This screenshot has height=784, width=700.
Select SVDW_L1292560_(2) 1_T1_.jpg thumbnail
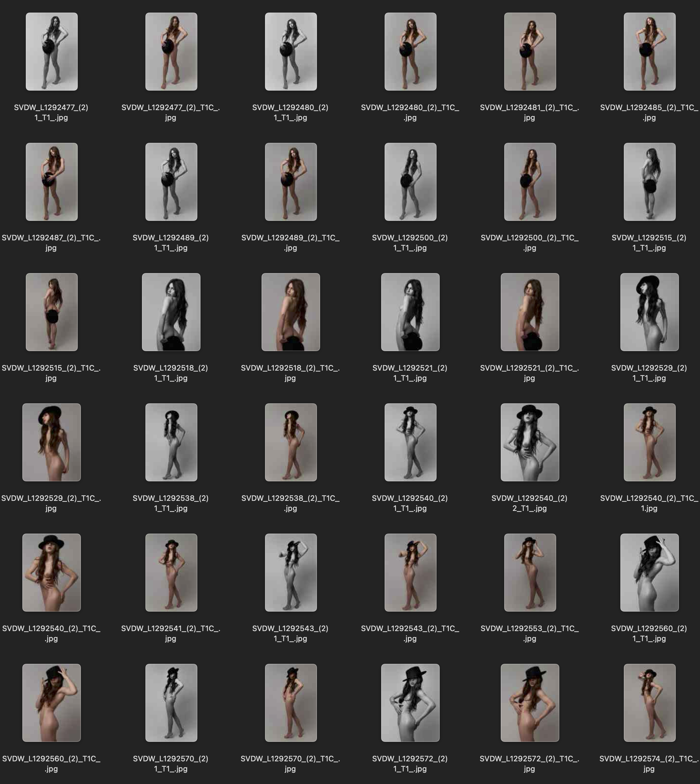[650, 573]
